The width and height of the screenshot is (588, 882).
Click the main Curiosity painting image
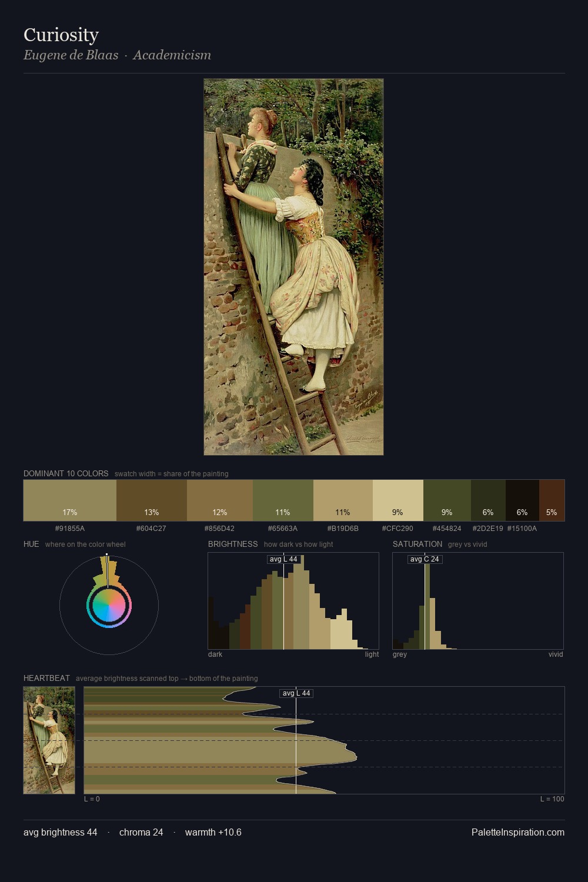click(x=293, y=267)
